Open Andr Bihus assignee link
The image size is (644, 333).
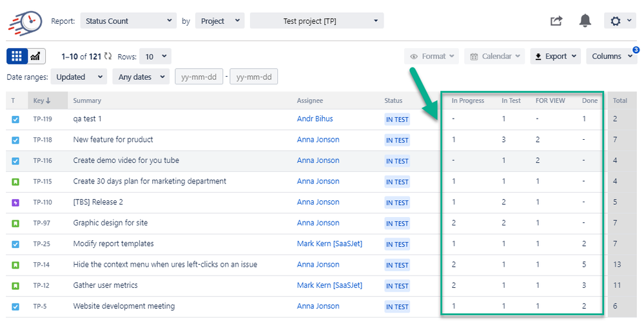point(315,119)
